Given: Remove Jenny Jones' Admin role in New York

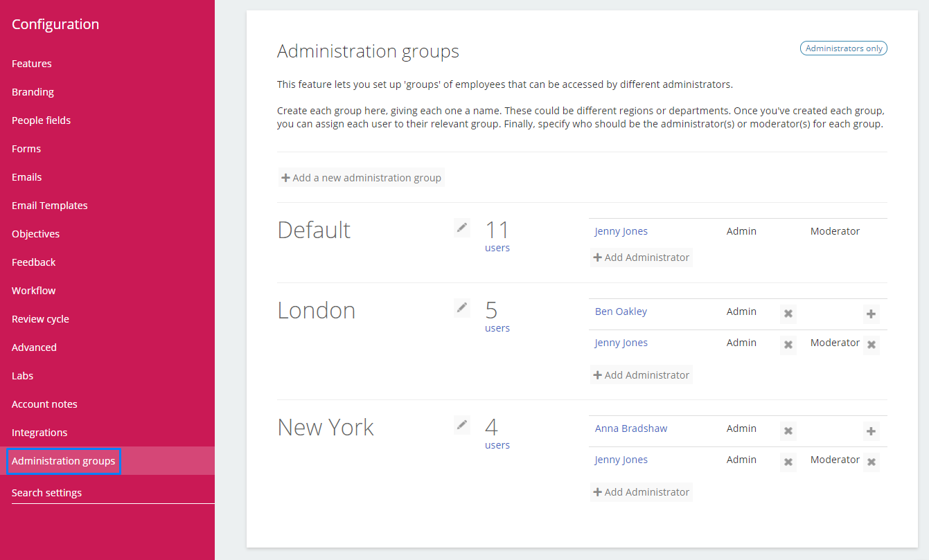Looking at the screenshot, I should pos(788,462).
